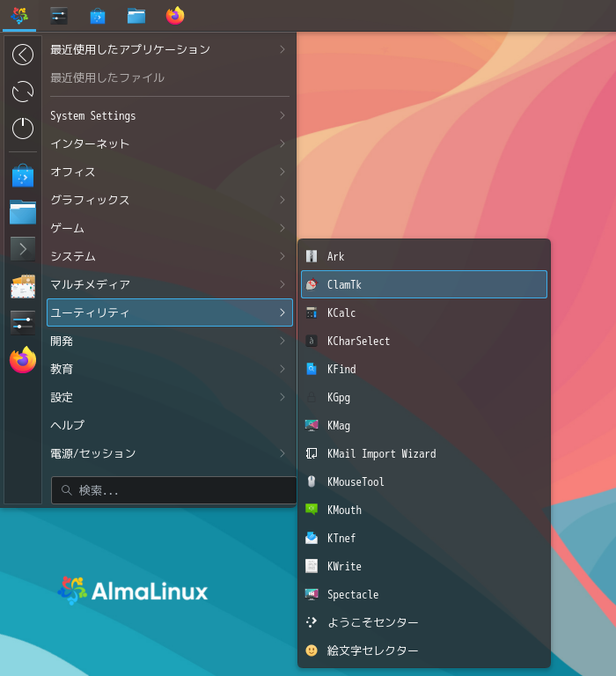Click the KTnef envelope icon
616x676 pixels.
[x=312, y=538]
